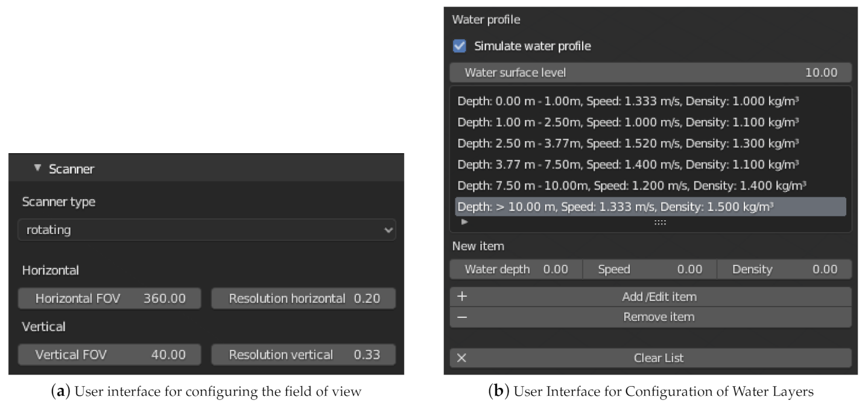Disable the Simulate water profile checkbox
The width and height of the screenshot is (868, 409).
460,46
